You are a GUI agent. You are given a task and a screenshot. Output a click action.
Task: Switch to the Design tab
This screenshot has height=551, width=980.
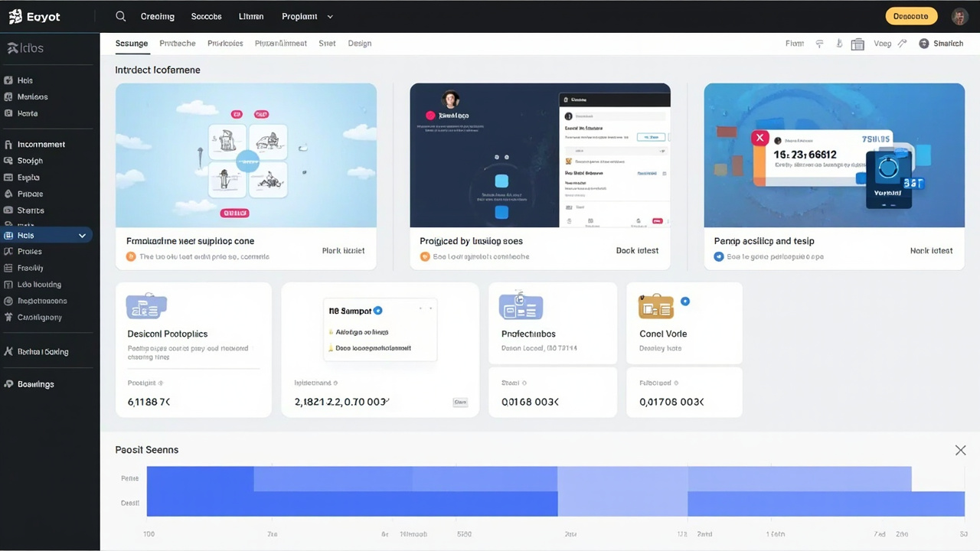click(360, 44)
